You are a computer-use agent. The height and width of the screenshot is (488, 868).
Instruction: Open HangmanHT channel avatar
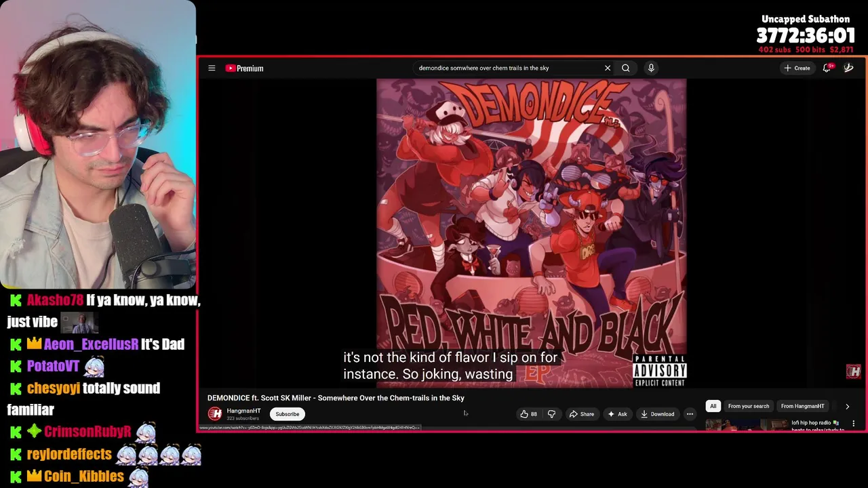215,413
